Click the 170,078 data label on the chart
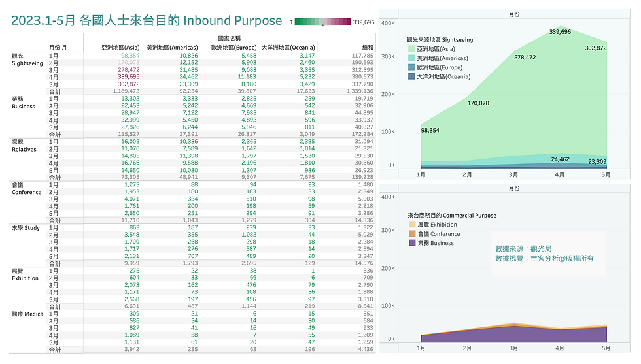Image resolution: width=641 pixels, height=364 pixels. (x=478, y=103)
